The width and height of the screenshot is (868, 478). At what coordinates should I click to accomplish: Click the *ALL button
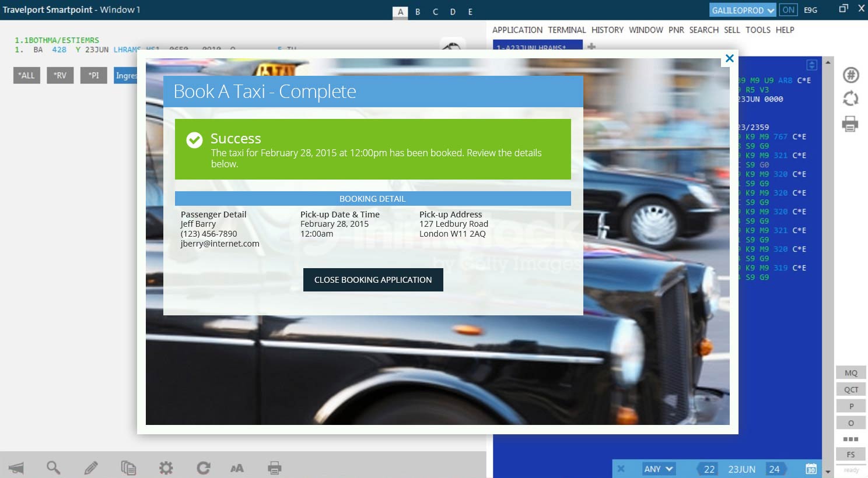27,75
